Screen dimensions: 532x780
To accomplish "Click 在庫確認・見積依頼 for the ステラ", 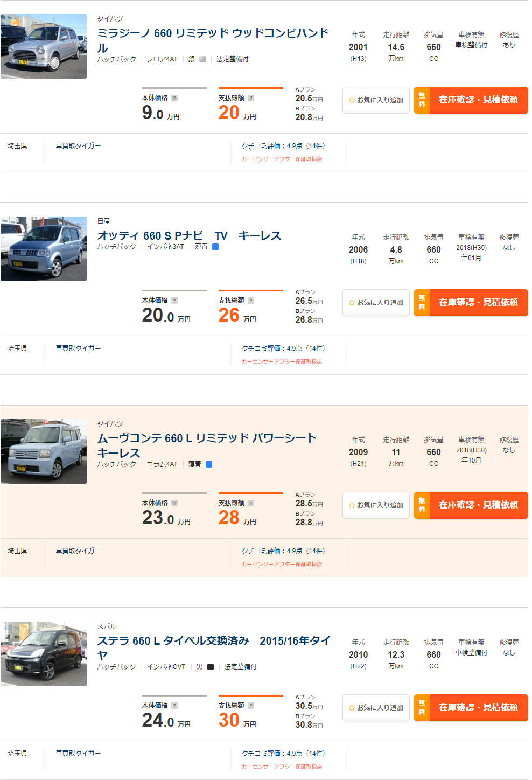I will pyautogui.click(x=479, y=708).
